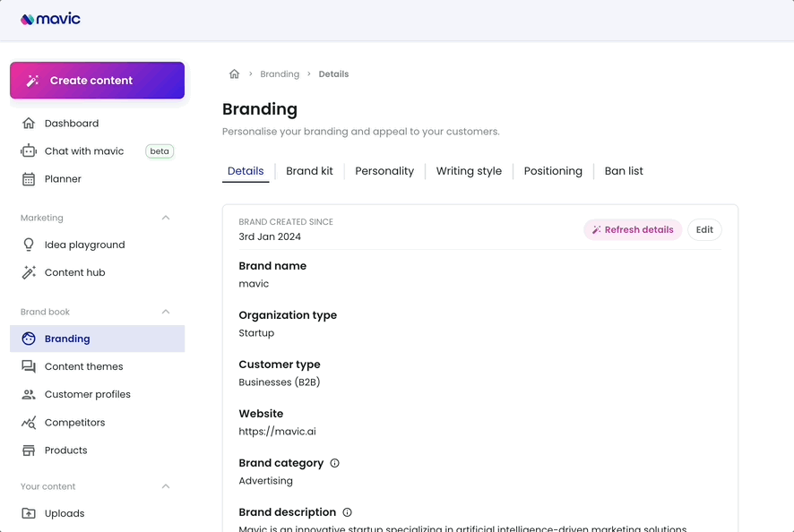Click the Branding breadcrumb link
The image size is (794, 532).
coord(280,74)
